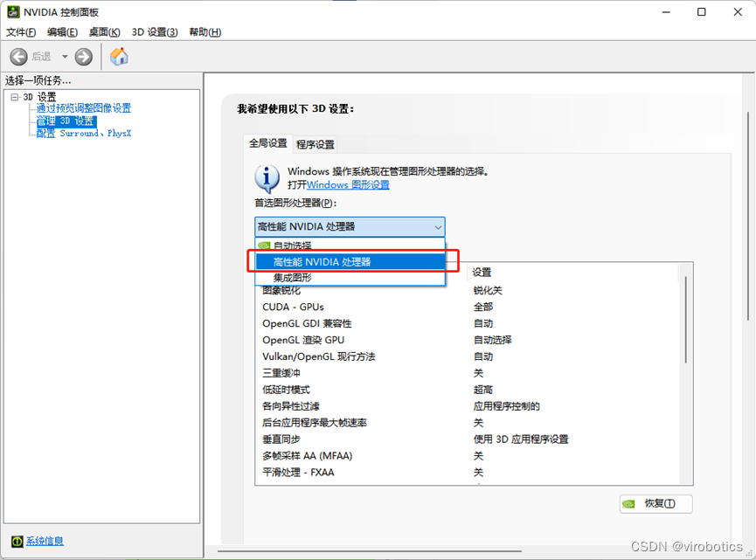
Task: Click the 超高 value for 低延时模式
Action: point(483,390)
